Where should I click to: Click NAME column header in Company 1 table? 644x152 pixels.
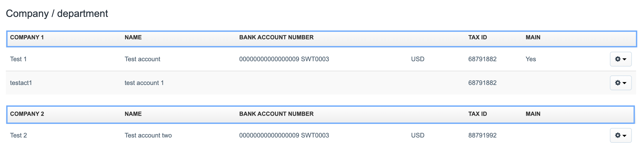click(x=133, y=37)
